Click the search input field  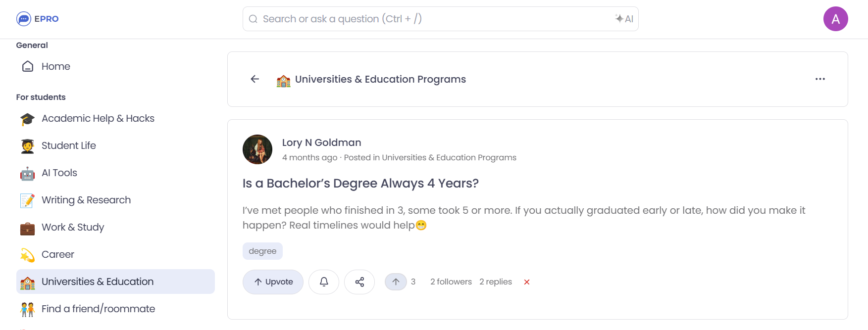pos(436,18)
